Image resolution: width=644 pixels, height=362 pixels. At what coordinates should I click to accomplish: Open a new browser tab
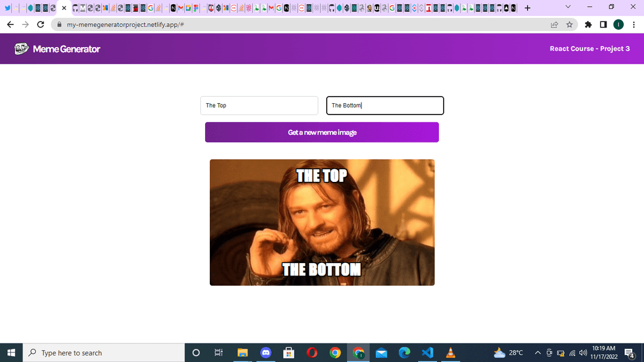click(x=528, y=8)
